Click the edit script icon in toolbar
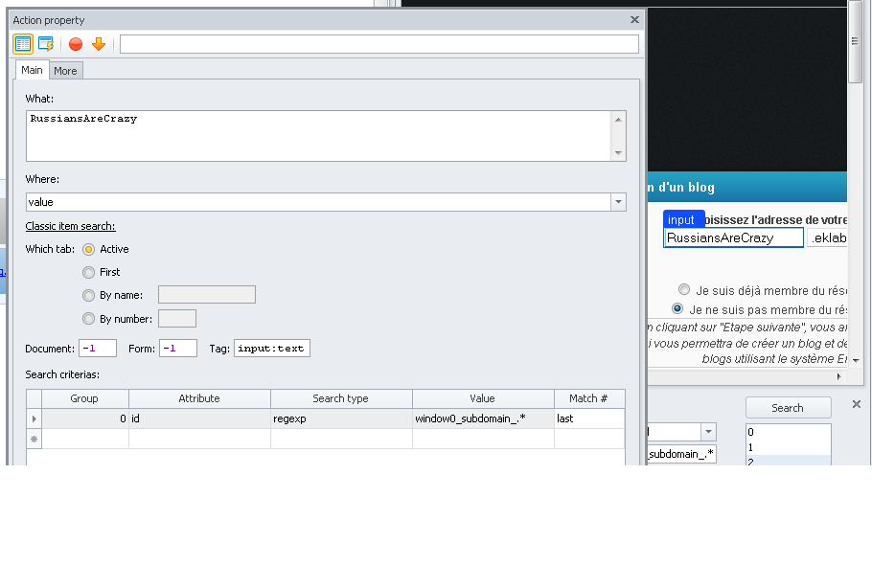 click(46, 44)
